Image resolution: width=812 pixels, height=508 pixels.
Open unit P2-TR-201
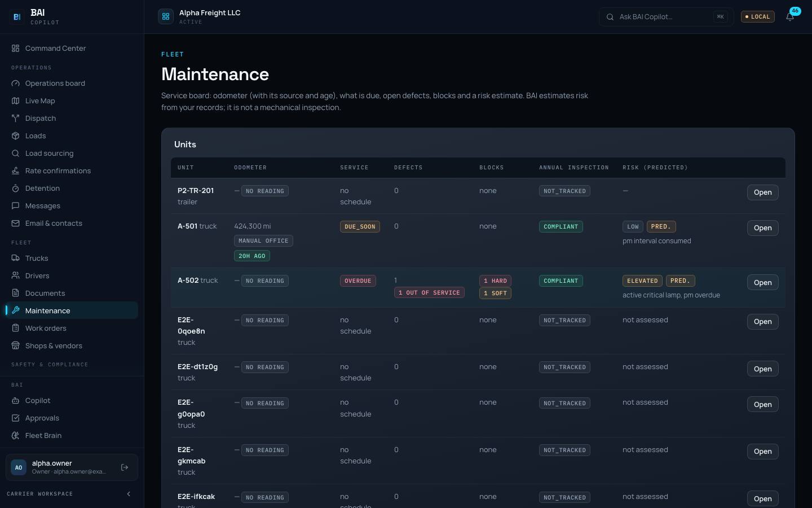(x=762, y=192)
